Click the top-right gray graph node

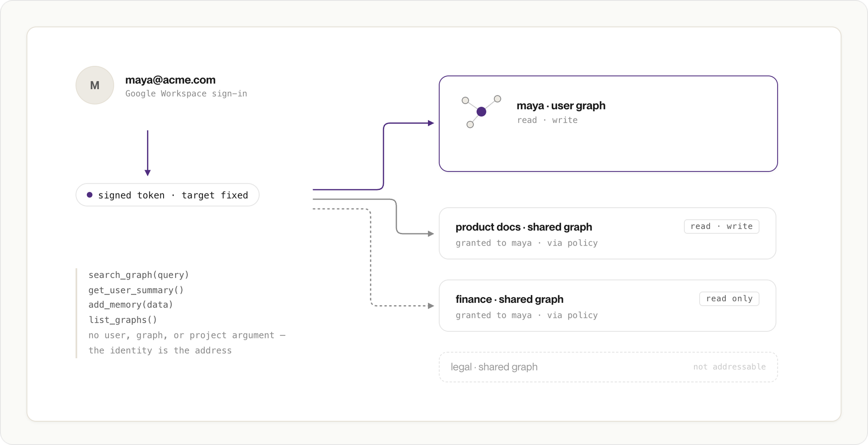tap(497, 99)
